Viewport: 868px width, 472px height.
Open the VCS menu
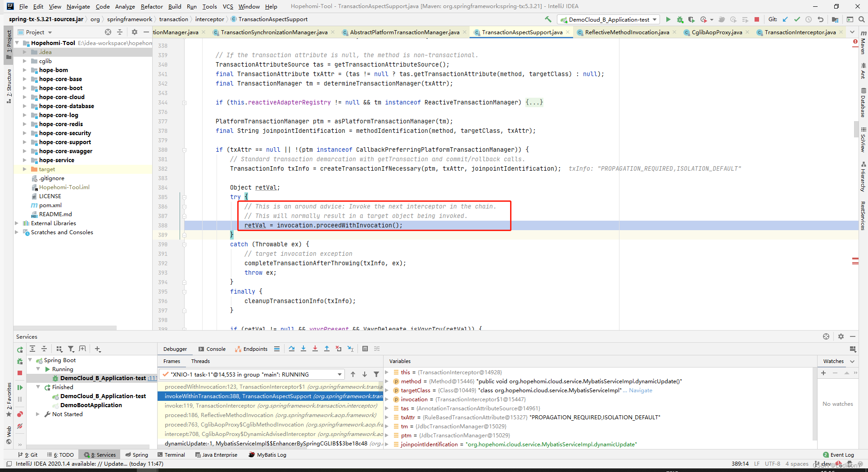228,6
